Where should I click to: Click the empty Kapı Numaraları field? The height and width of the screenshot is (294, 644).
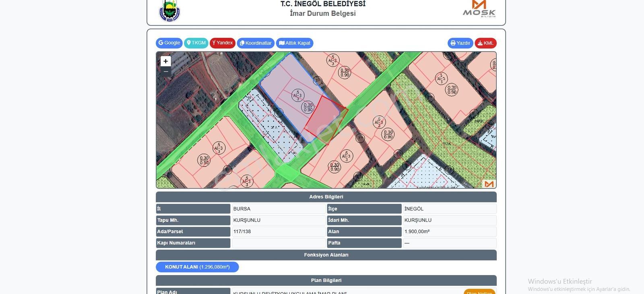279,243
